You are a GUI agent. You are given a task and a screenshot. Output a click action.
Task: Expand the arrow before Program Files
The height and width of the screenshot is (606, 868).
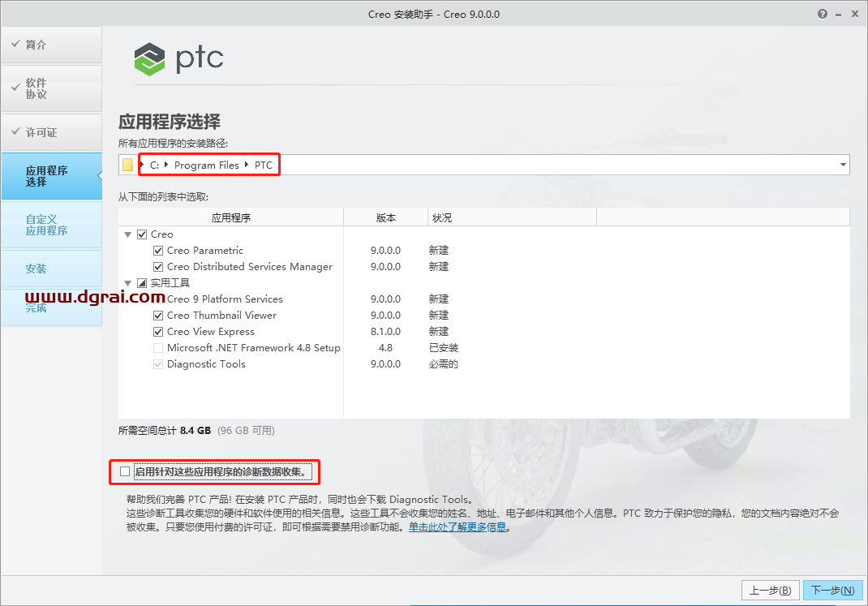pos(166,165)
